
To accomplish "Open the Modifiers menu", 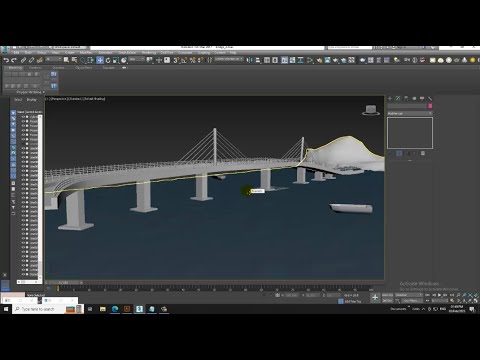I will click(86, 53).
